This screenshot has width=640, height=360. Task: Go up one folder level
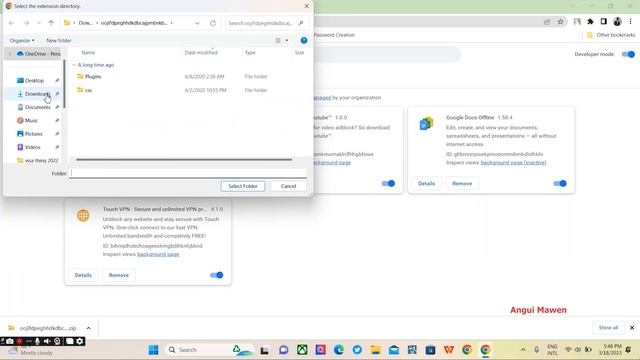coord(51,23)
